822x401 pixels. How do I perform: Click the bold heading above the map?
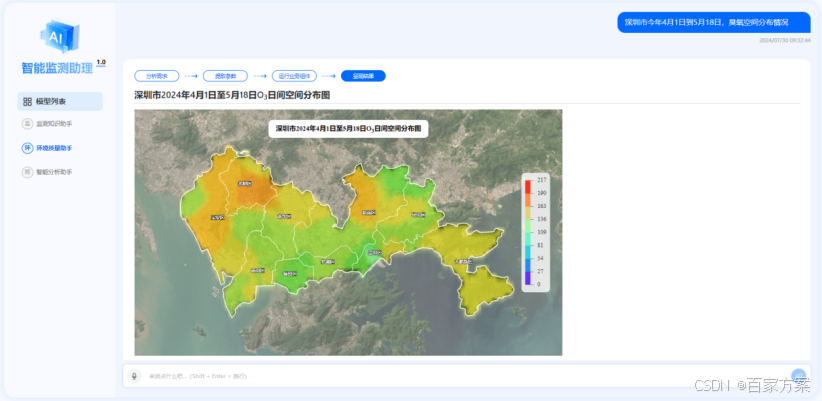pyautogui.click(x=232, y=95)
